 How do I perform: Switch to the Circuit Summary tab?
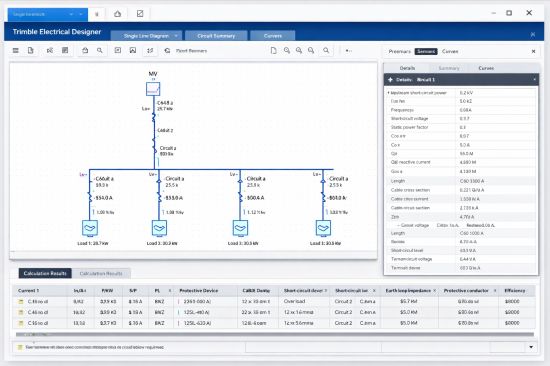pyautogui.click(x=216, y=36)
